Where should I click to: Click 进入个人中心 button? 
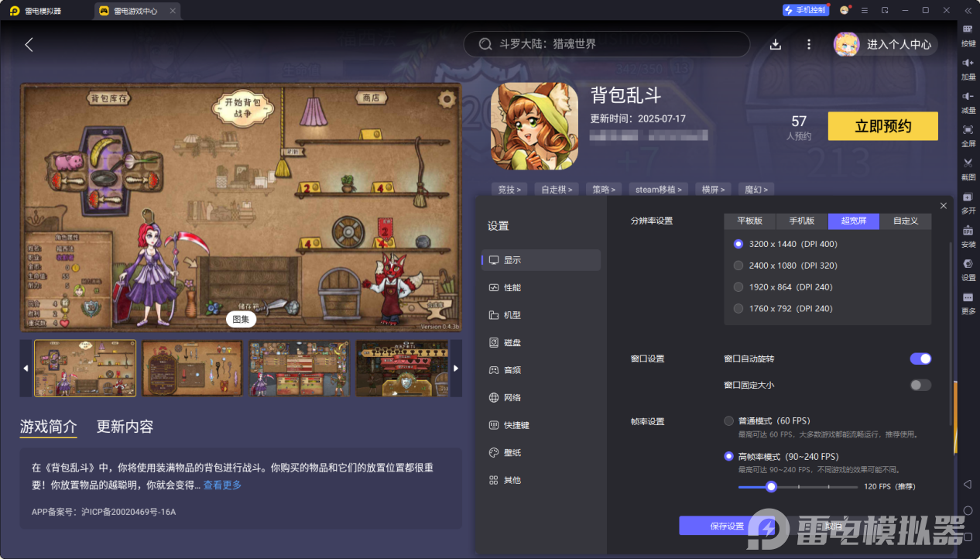(886, 44)
